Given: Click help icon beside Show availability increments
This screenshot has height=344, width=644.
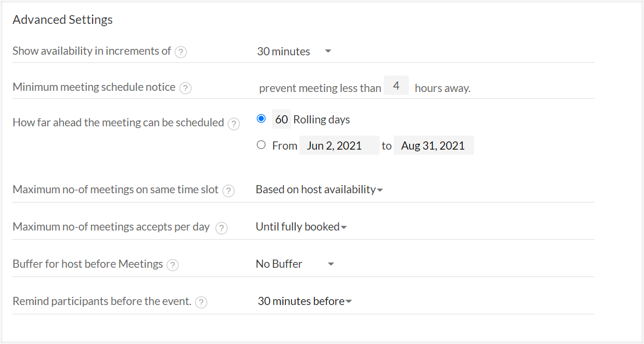Looking at the screenshot, I should coord(181,52).
